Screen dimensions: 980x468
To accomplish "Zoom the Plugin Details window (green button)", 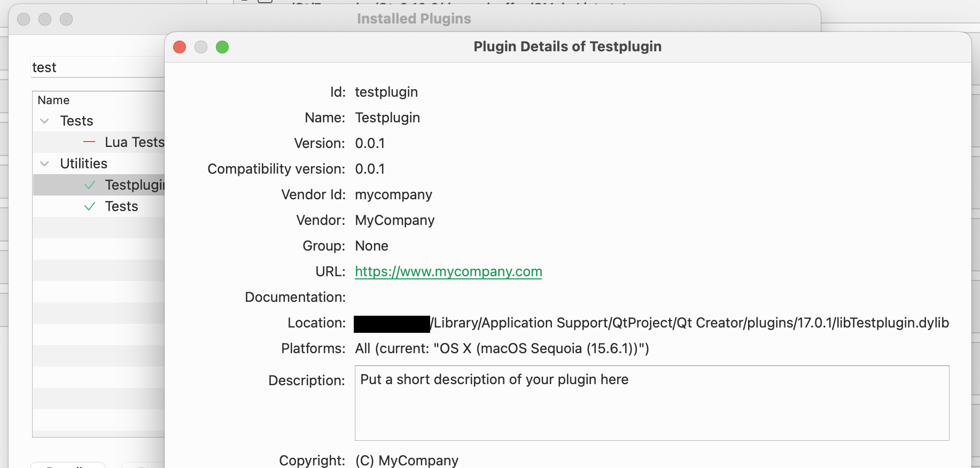I will tap(222, 47).
